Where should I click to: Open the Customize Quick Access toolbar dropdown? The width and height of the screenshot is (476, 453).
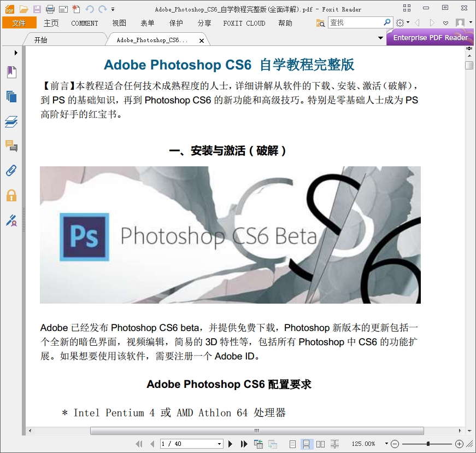pos(113,9)
